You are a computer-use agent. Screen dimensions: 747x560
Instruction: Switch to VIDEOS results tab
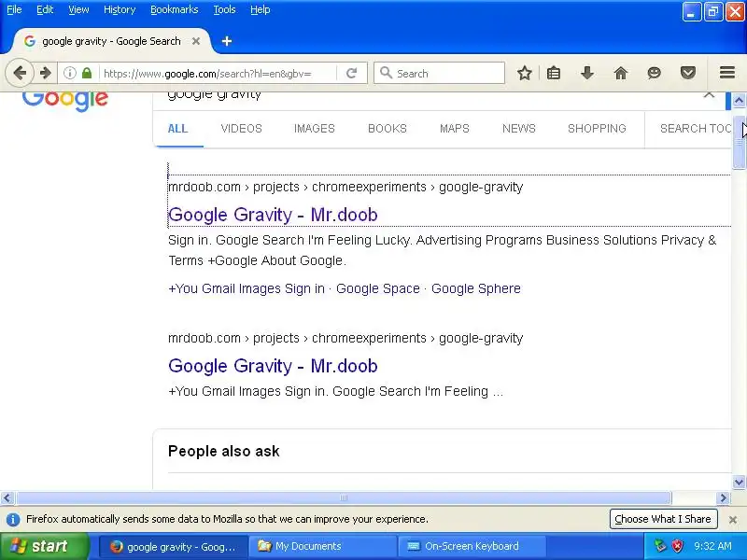[242, 129]
